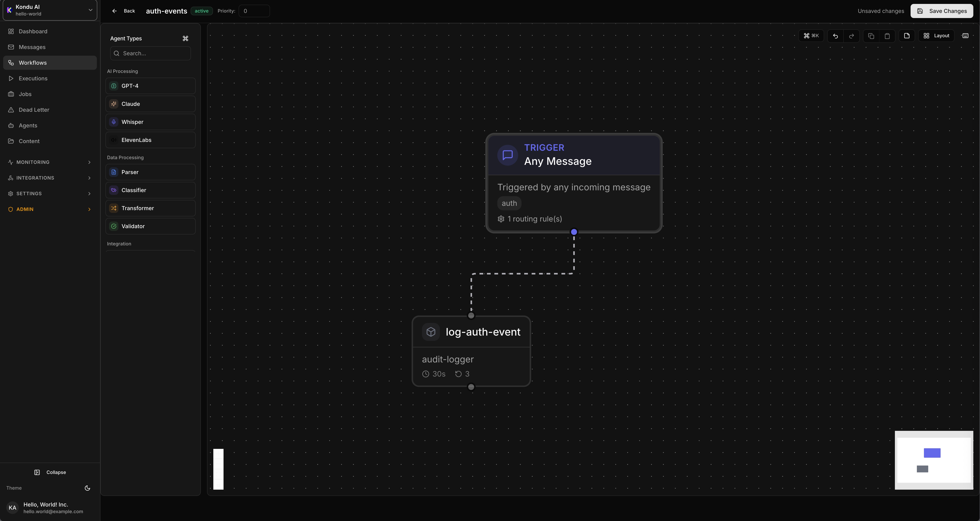Viewport: 980px width, 521px height.
Task: Set the workflow Priority value
Action: 254,11
